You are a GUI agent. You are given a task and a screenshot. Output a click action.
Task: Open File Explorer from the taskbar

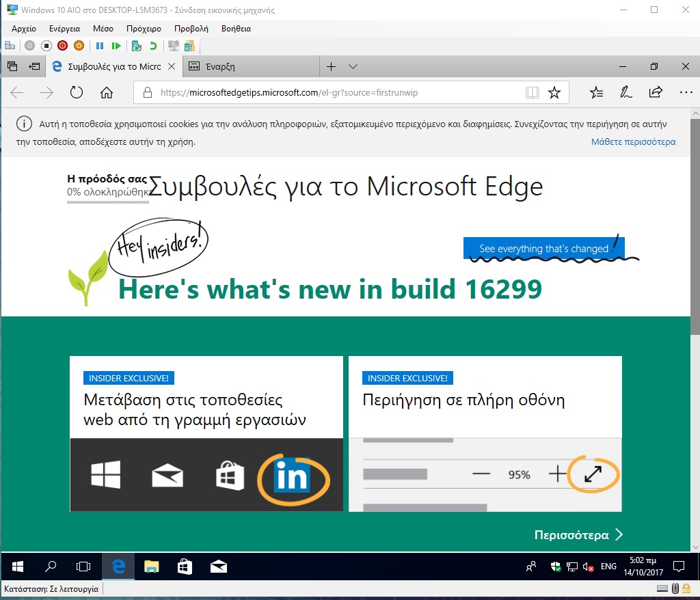point(151,567)
